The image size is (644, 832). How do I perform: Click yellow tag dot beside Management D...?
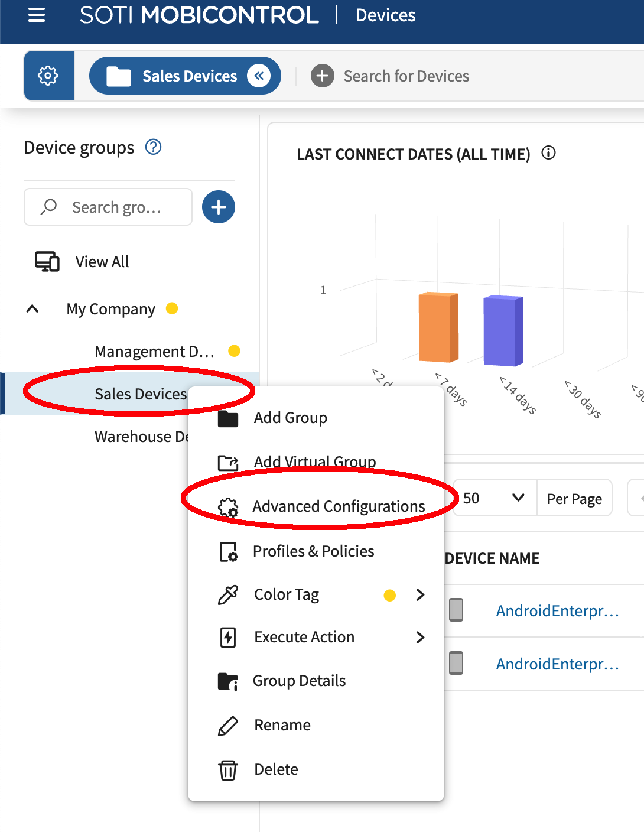click(x=234, y=351)
